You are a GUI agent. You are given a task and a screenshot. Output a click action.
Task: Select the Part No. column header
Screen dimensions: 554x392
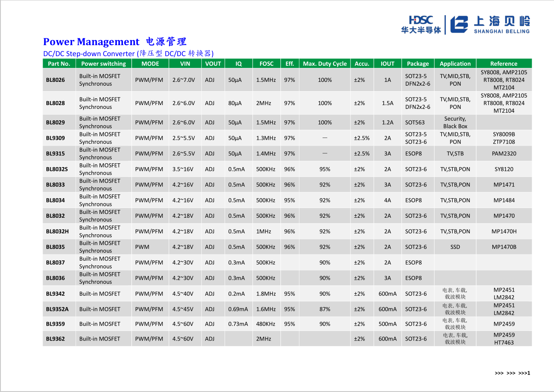point(59,64)
